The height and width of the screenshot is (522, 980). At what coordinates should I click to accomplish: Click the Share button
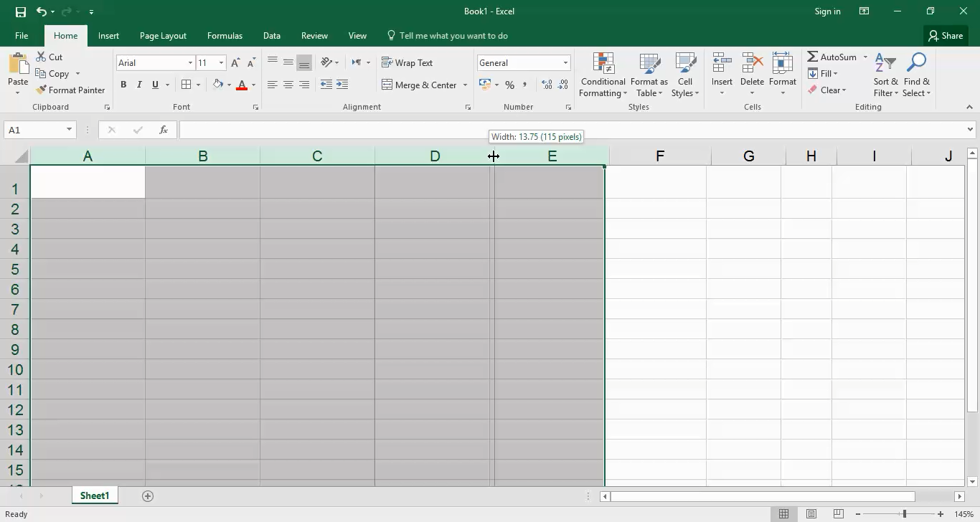[x=945, y=36]
